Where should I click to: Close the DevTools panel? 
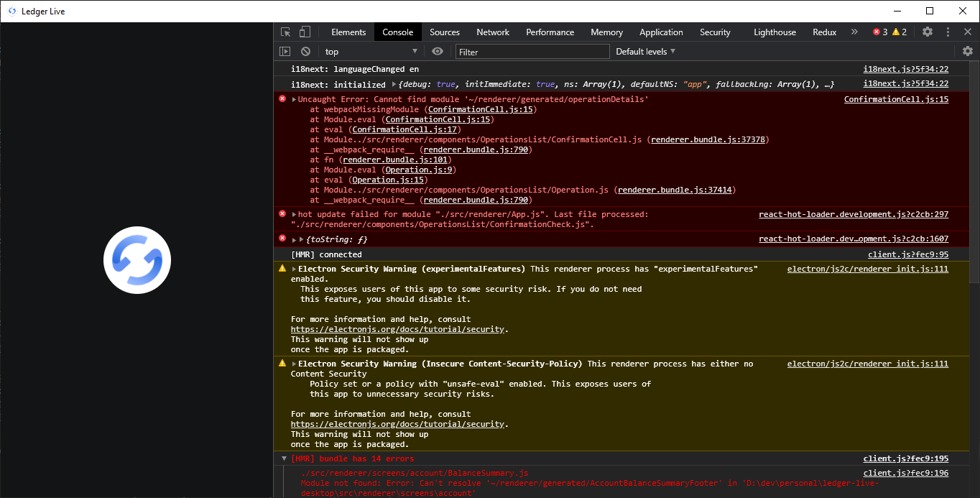(967, 32)
